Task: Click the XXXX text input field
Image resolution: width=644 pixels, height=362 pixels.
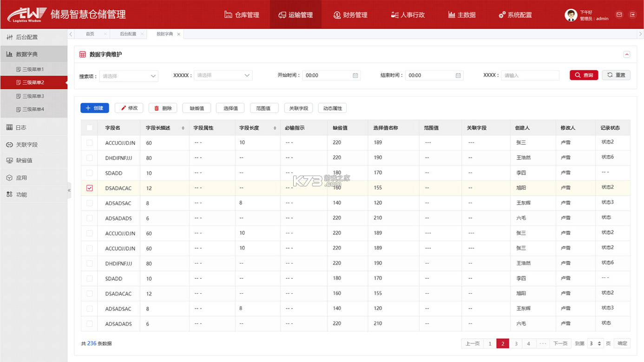Action: coord(530,75)
